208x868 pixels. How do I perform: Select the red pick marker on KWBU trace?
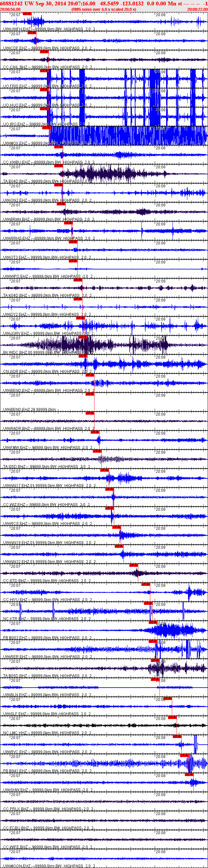click(58, 147)
